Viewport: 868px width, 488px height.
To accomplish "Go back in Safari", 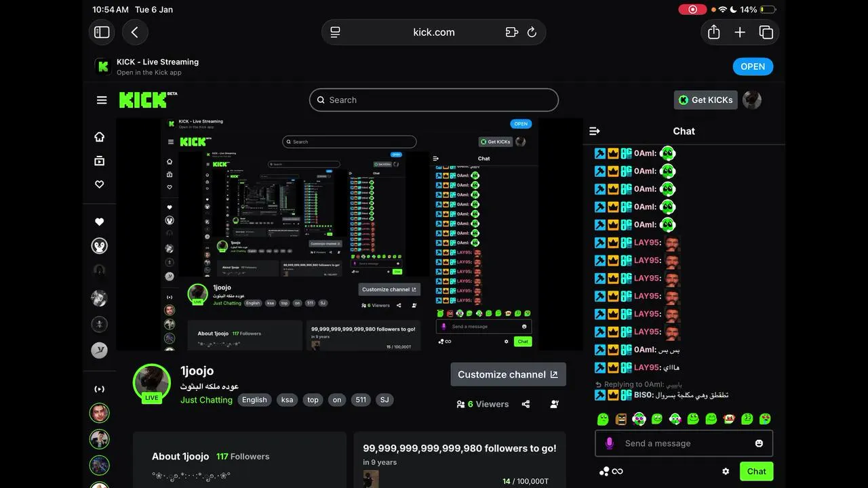I will tap(135, 32).
